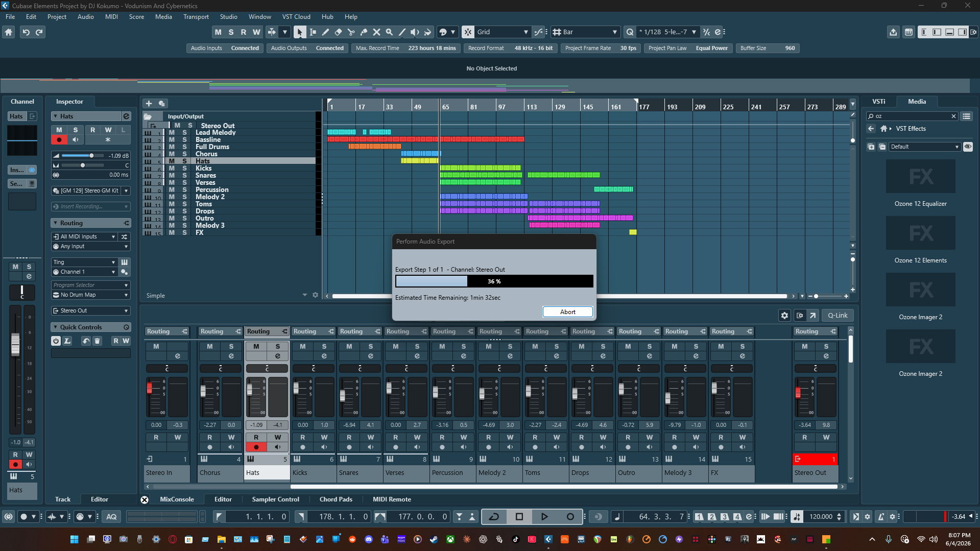Collapse the Quick Controls section

55,327
